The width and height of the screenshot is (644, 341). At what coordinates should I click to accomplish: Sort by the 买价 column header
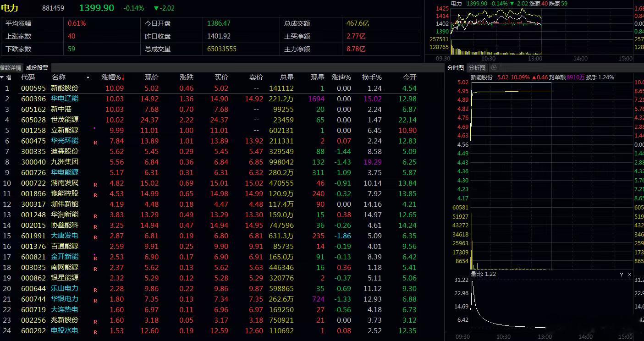pyautogui.click(x=221, y=77)
